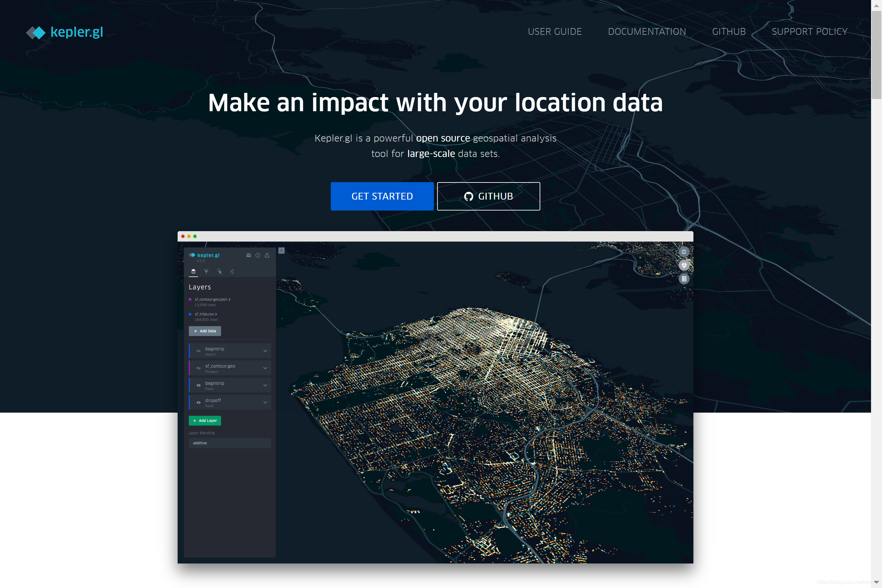Image resolution: width=882 pixels, height=588 pixels.
Task: Expand the sf_contour.geo layer chevron
Action: coord(265,368)
